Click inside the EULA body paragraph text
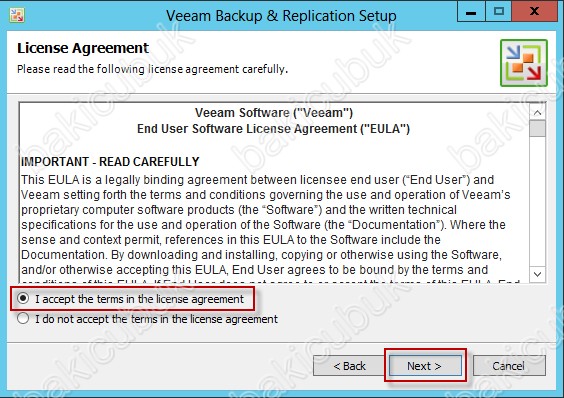Screen dimensions: 564x398 pyautogui.click(x=265, y=225)
